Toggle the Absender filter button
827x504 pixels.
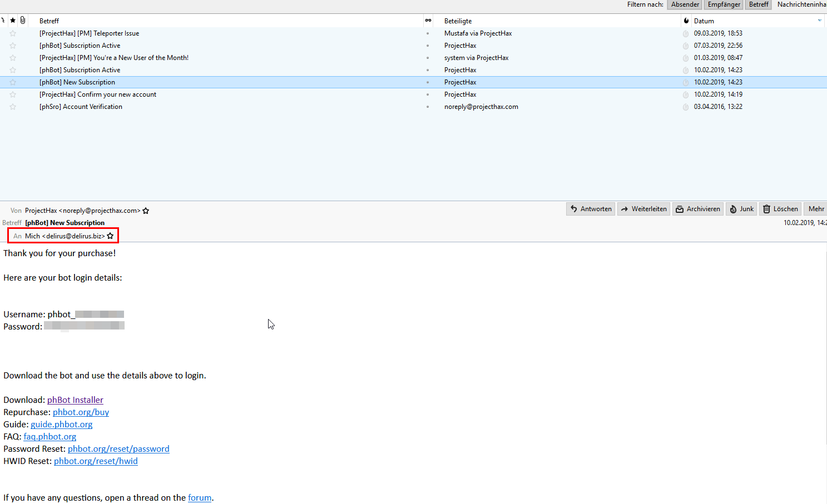point(685,4)
